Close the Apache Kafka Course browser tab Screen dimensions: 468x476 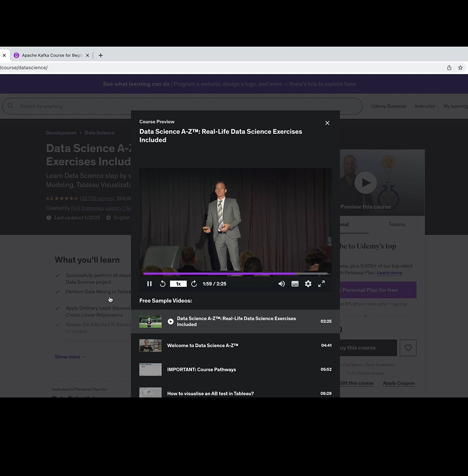click(x=87, y=55)
